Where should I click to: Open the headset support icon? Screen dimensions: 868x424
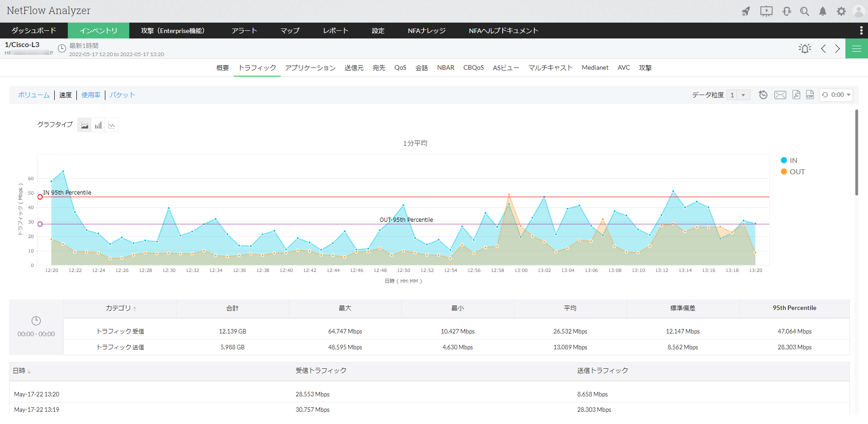tap(787, 11)
